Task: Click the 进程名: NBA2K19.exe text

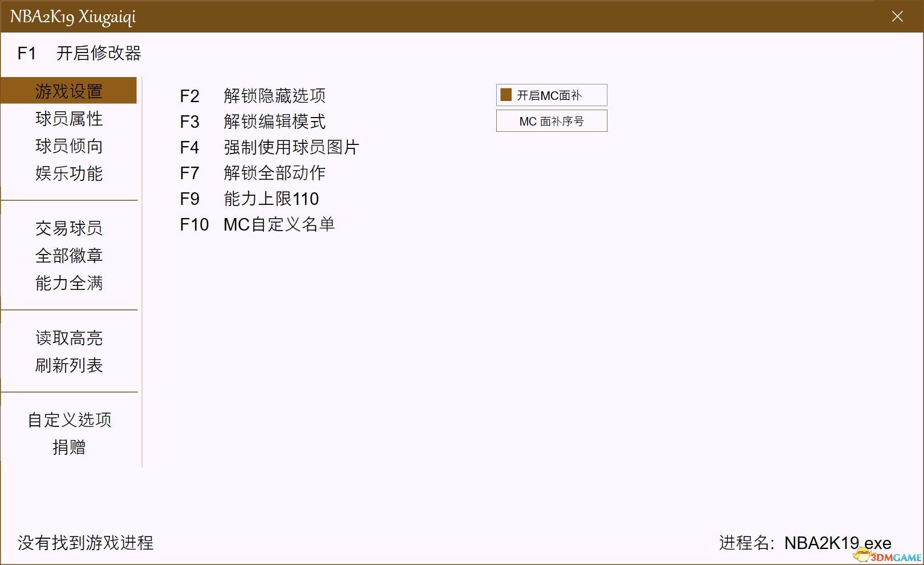Action: coord(805,543)
